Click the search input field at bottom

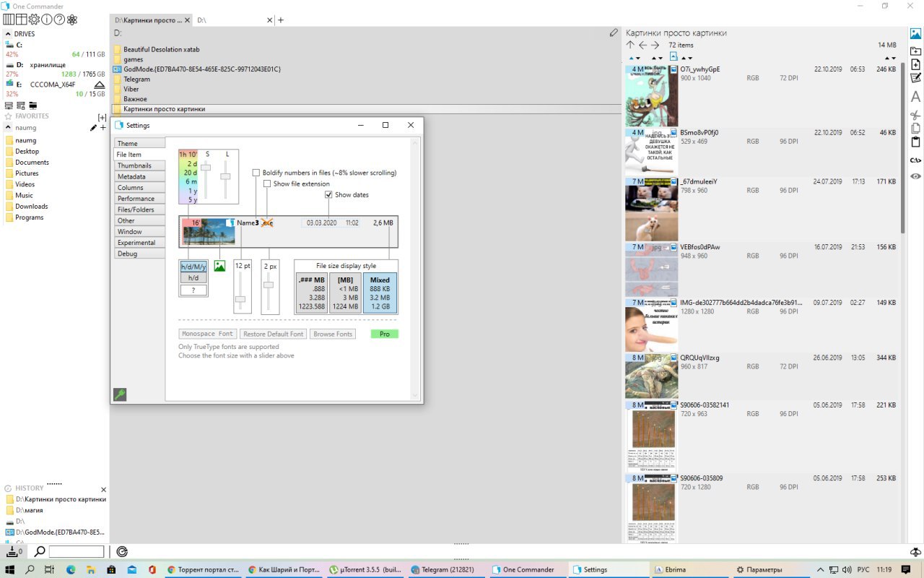(77, 551)
